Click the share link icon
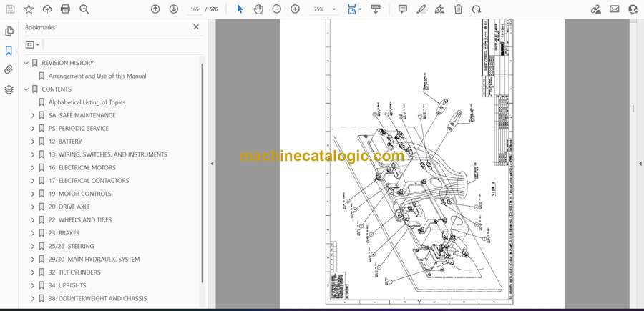The height and width of the screenshot is (311, 644). tap(596, 9)
